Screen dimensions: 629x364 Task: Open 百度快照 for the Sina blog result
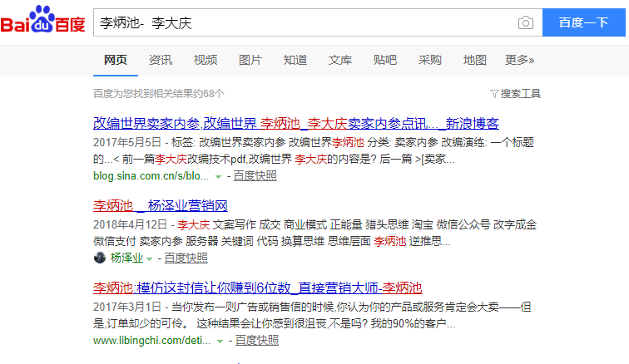(255, 176)
